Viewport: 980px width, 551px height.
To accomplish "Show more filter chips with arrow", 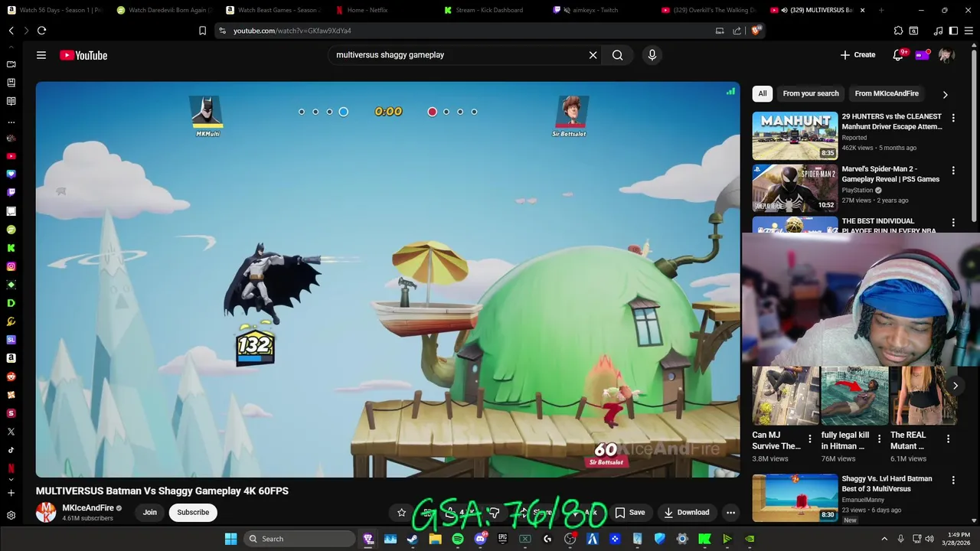I will coord(945,94).
